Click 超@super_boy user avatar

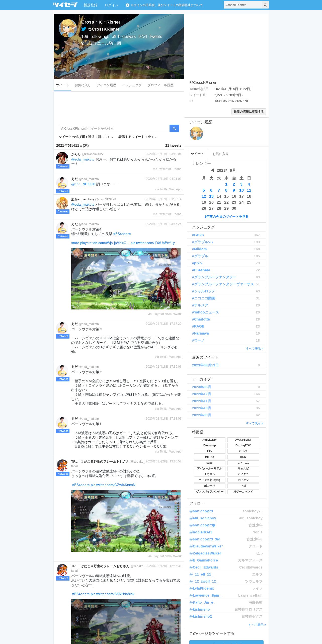click(62, 203)
